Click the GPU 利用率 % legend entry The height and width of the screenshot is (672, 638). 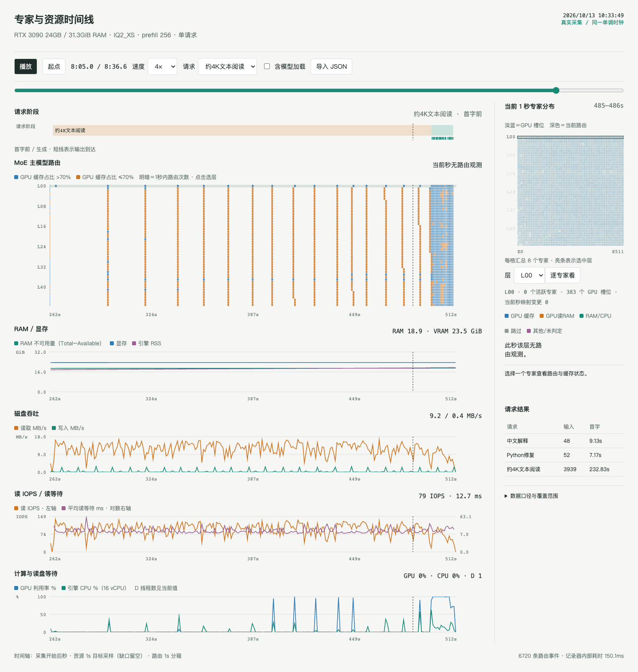(x=35, y=588)
